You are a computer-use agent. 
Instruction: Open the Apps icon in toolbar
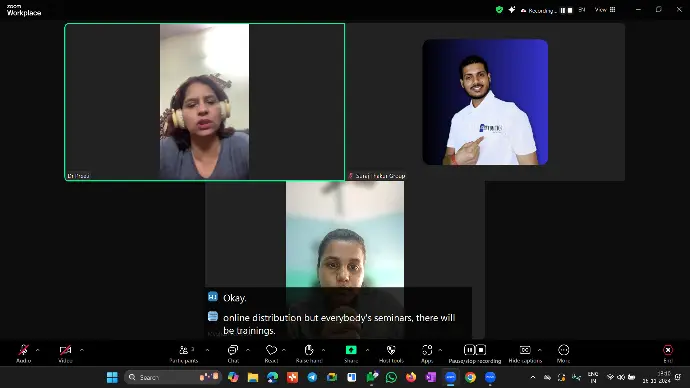(x=427, y=353)
